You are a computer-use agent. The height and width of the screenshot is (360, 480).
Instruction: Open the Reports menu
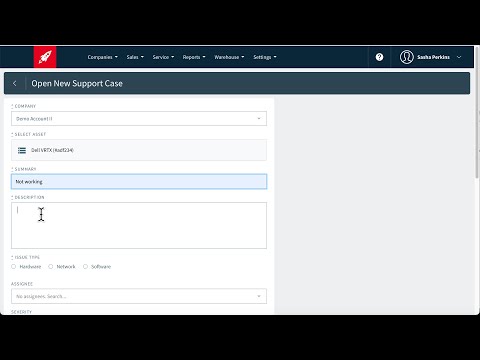(x=194, y=57)
